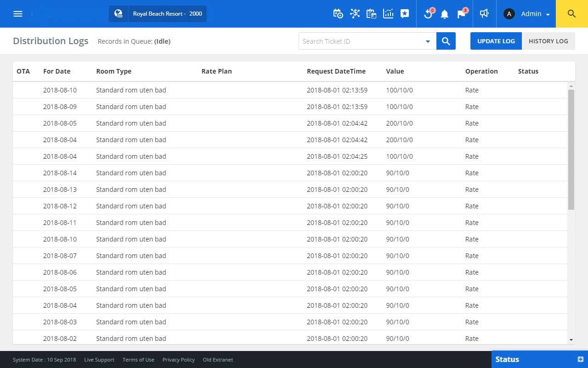Click the 2018-08-12 date cell
588x368 pixels.
(60, 206)
